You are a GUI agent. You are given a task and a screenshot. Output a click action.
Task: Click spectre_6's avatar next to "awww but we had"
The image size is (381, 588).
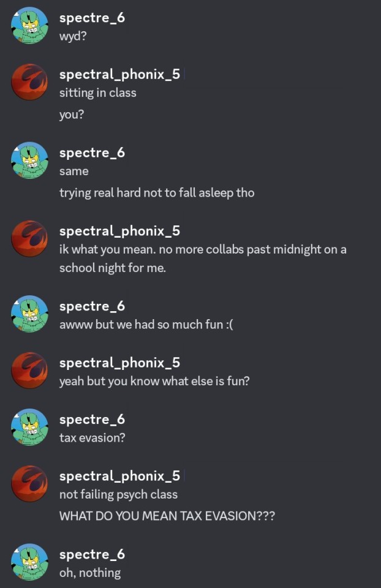click(x=29, y=314)
